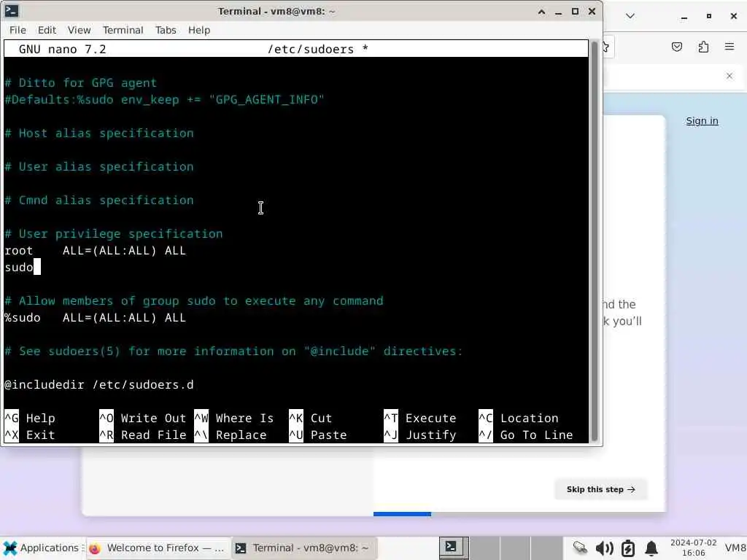Open the Firefox hamburger application menu
This screenshot has height=560, width=747.
coord(729,47)
